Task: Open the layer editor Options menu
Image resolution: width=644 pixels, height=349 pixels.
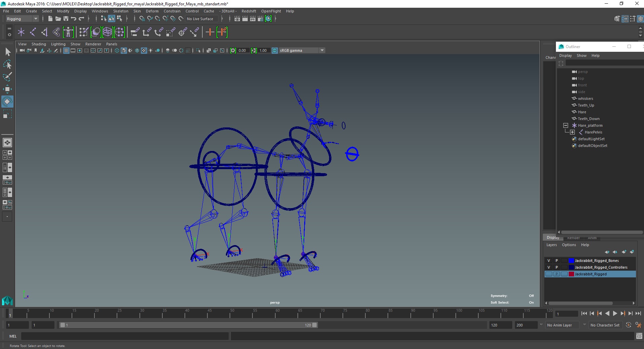Action: [569, 245]
